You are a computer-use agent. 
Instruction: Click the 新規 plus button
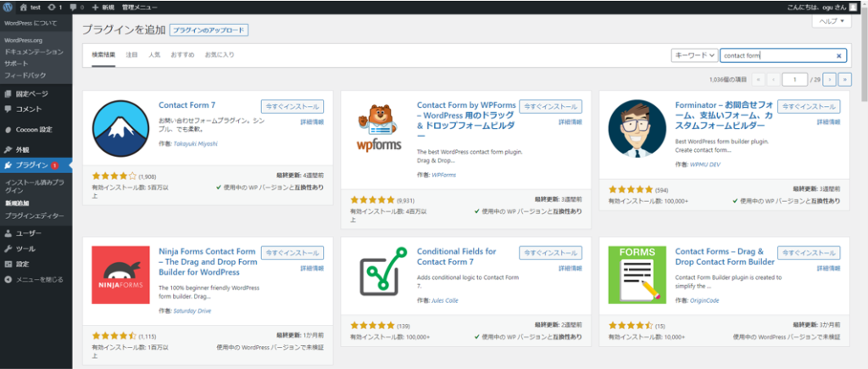pos(103,8)
